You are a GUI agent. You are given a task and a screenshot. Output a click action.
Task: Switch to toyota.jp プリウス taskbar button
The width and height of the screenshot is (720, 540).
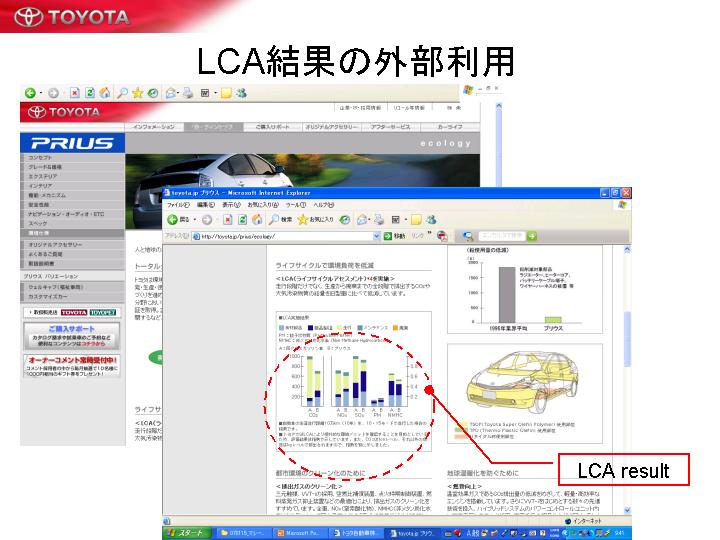414,533
